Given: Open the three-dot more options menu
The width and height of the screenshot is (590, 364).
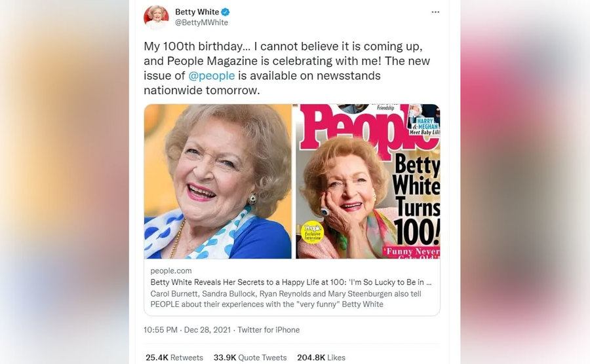Looking at the screenshot, I should [435, 12].
